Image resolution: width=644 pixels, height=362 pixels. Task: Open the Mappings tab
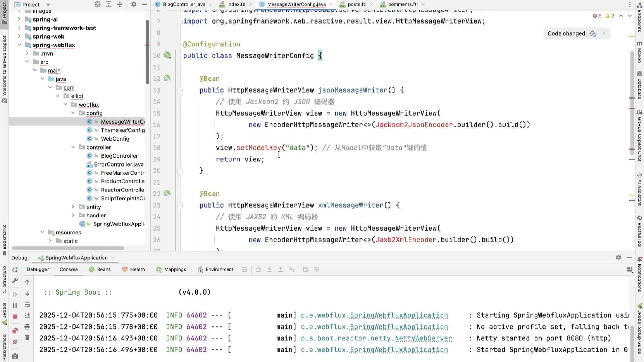171,269
